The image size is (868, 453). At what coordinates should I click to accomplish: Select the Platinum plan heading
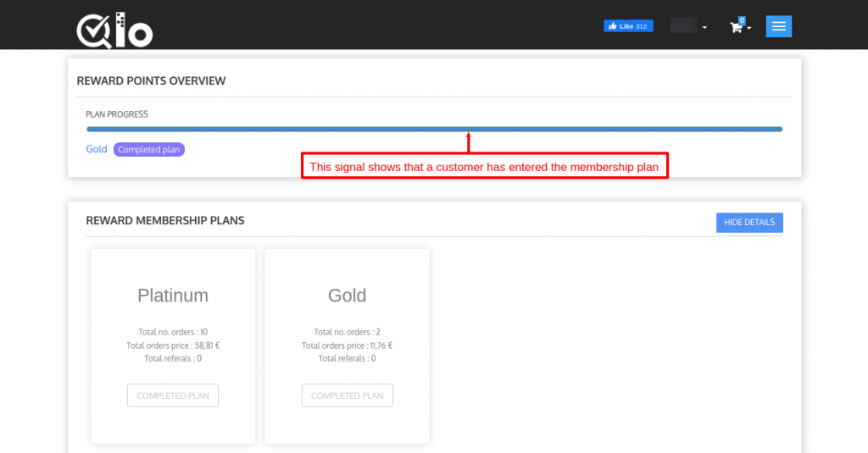pos(173,296)
